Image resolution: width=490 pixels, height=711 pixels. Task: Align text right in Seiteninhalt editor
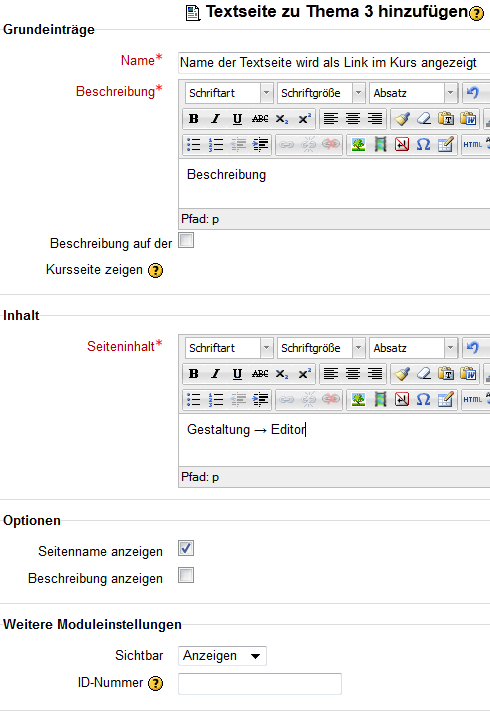point(375,374)
